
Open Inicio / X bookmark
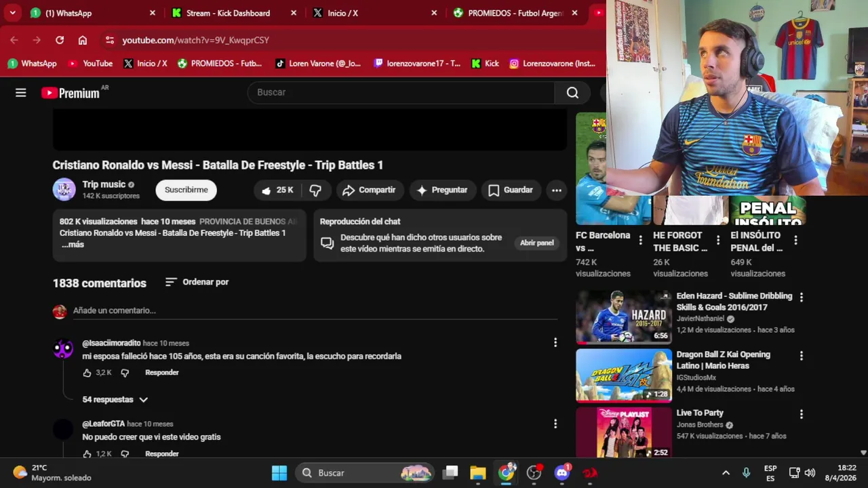tap(145, 63)
